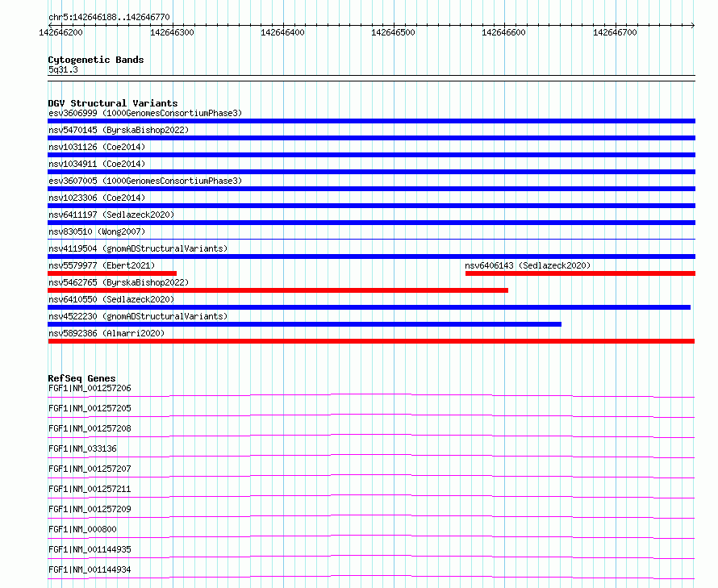This screenshot has width=718, height=588.
Task: Click the blue bar under nsv1023306
Action: pos(371,206)
